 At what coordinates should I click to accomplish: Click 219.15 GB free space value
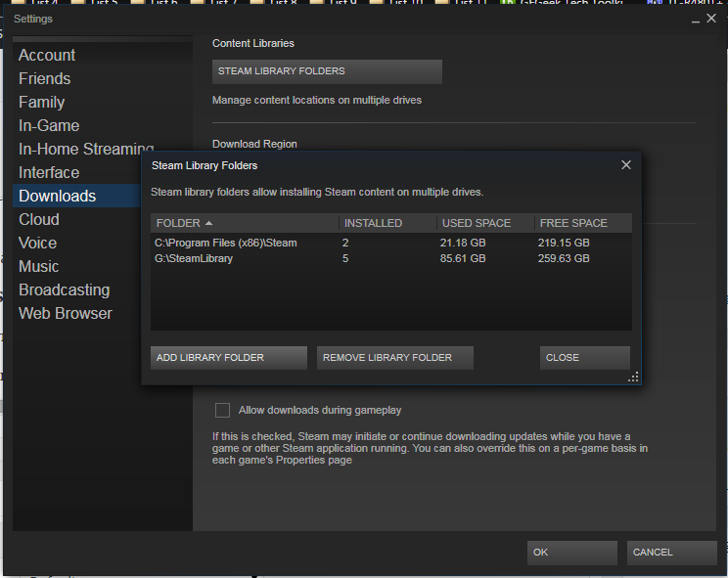(564, 243)
